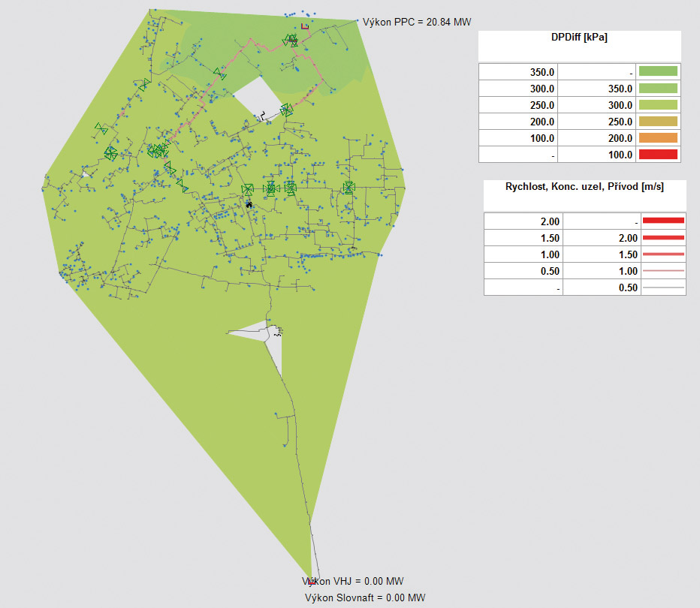Screen dimensions: 700x608
Task: Click the star-shaped valve at far left
Action: [110, 153]
